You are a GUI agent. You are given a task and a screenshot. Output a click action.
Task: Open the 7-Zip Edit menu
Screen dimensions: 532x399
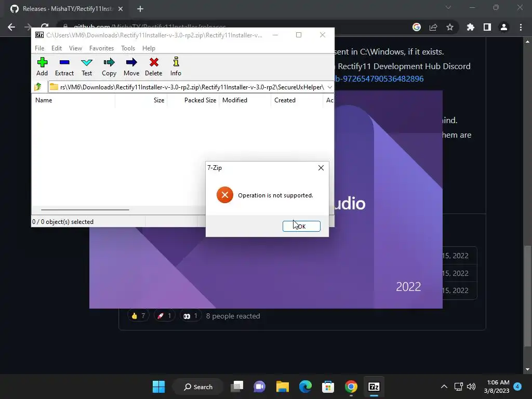pos(56,48)
